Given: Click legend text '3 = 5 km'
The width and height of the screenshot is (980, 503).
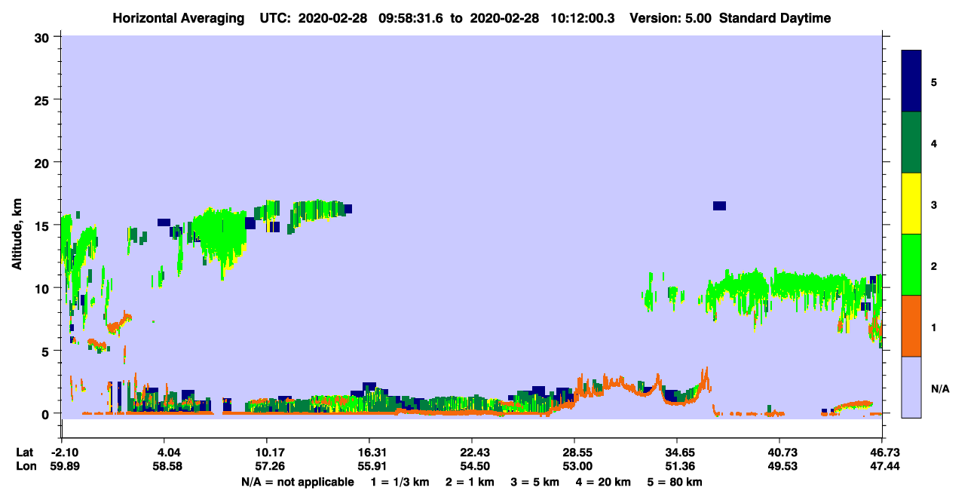Looking at the screenshot, I should [x=536, y=482].
